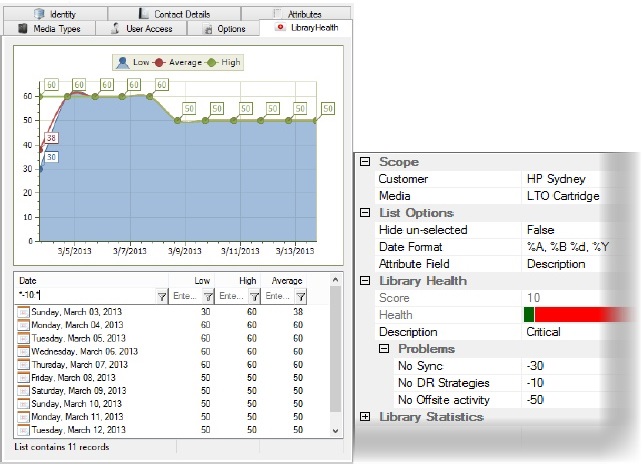The image size is (643, 464).
Task: Sort by the Date column header
Action: pyautogui.click(x=92, y=281)
